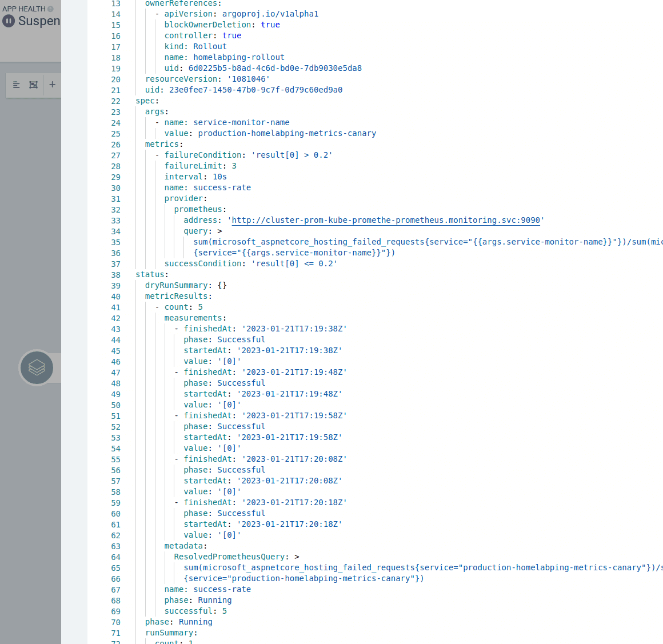
Task: Click the Suspended pause status icon
Action: pos(9,21)
